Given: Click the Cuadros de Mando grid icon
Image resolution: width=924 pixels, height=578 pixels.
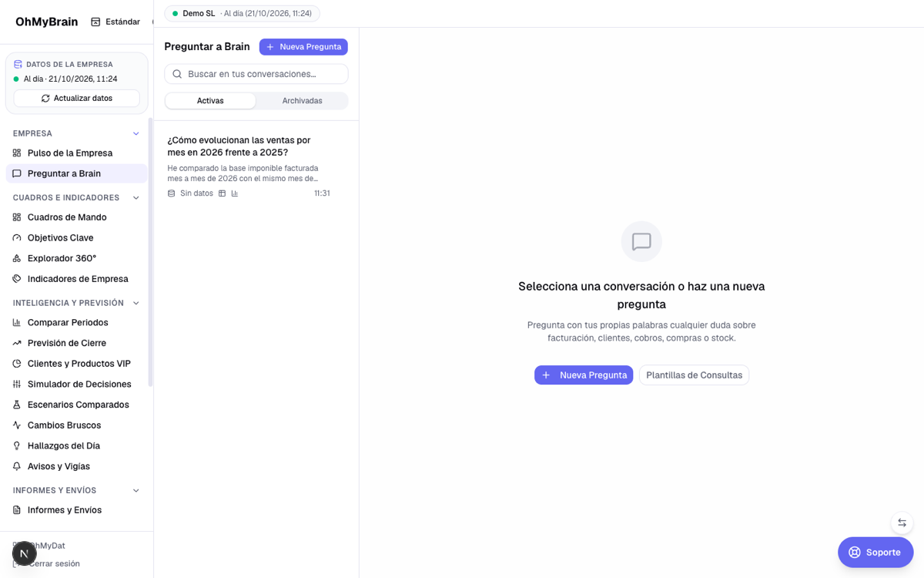Looking at the screenshot, I should (x=17, y=217).
